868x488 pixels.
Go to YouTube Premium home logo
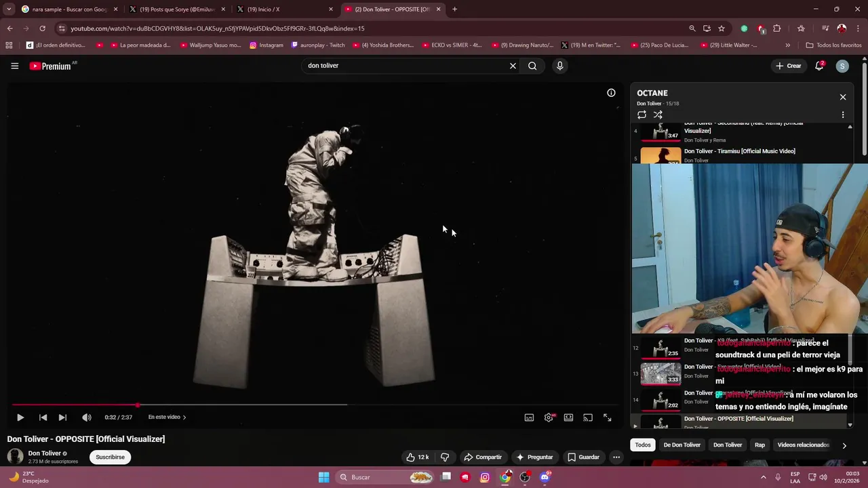point(50,66)
